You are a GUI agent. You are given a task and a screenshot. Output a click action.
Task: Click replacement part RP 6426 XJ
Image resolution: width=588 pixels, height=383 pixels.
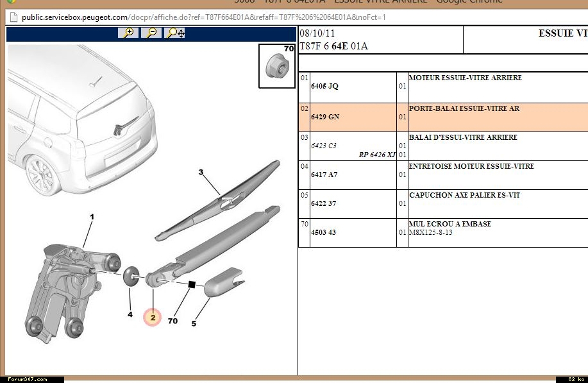(377, 155)
